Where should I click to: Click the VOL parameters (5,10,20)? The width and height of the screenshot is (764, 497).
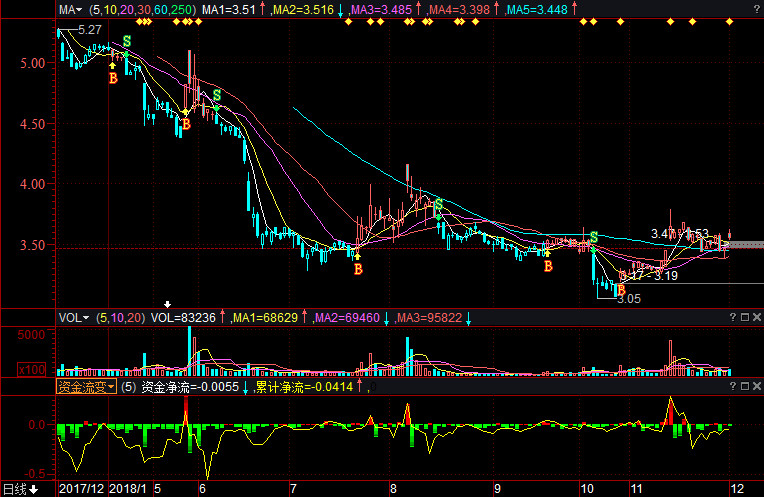coord(120,318)
